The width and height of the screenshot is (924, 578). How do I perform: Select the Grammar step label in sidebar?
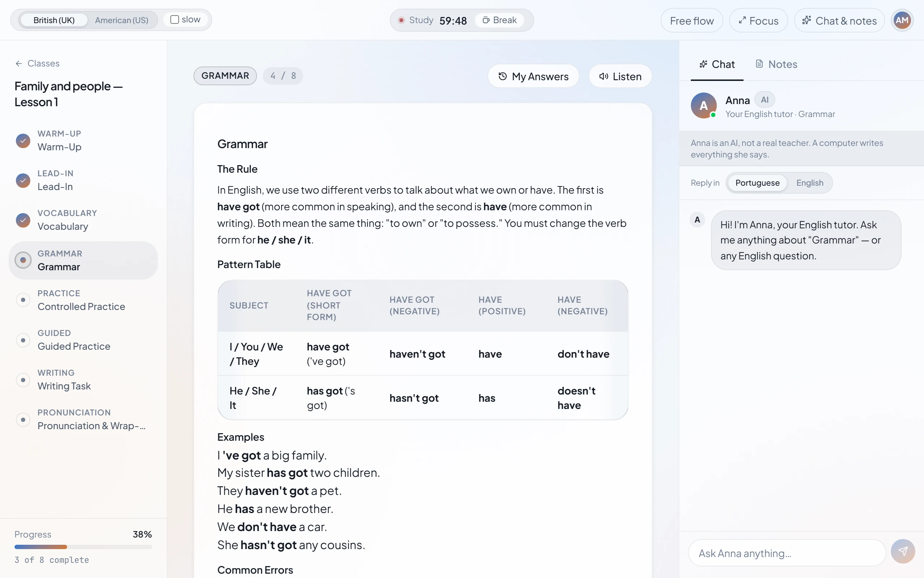[x=59, y=267]
